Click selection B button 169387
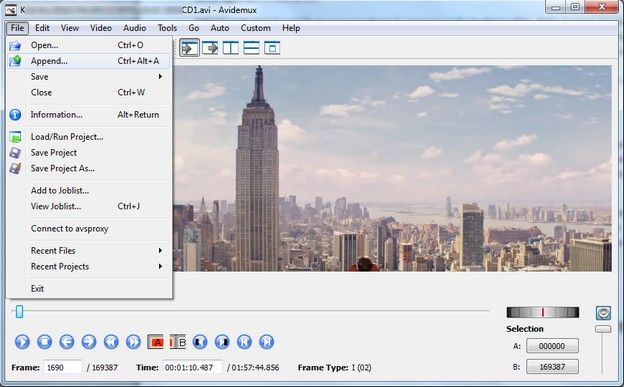Screen dimensions: 624x387 tap(552, 367)
